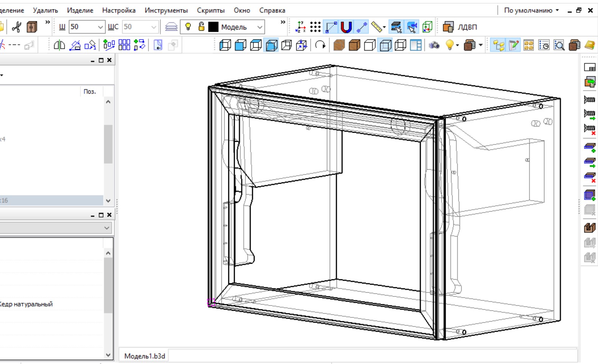This screenshot has width=598, height=364.
Task: Open the Скрипты menu
Action: [211, 10]
